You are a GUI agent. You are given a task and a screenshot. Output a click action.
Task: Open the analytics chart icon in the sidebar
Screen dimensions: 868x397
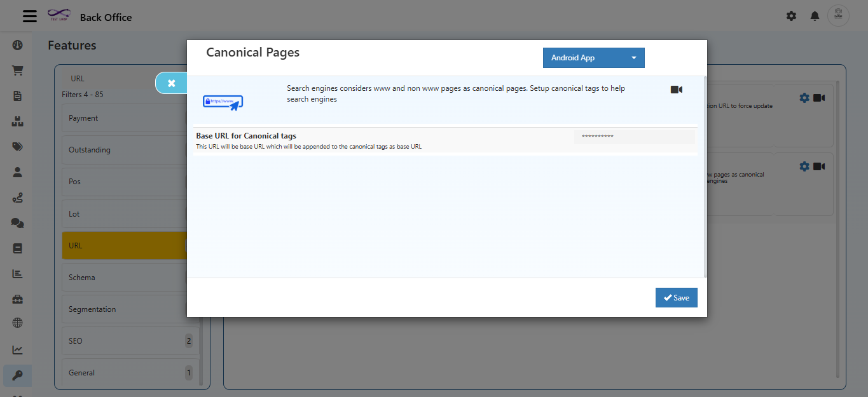pyautogui.click(x=17, y=350)
